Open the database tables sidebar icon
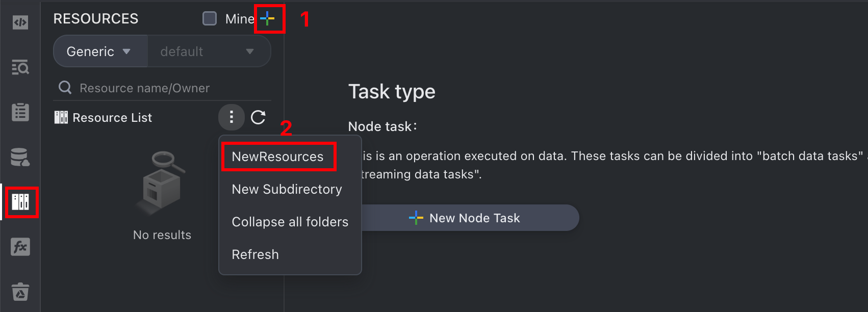 (x=20, y=157)
